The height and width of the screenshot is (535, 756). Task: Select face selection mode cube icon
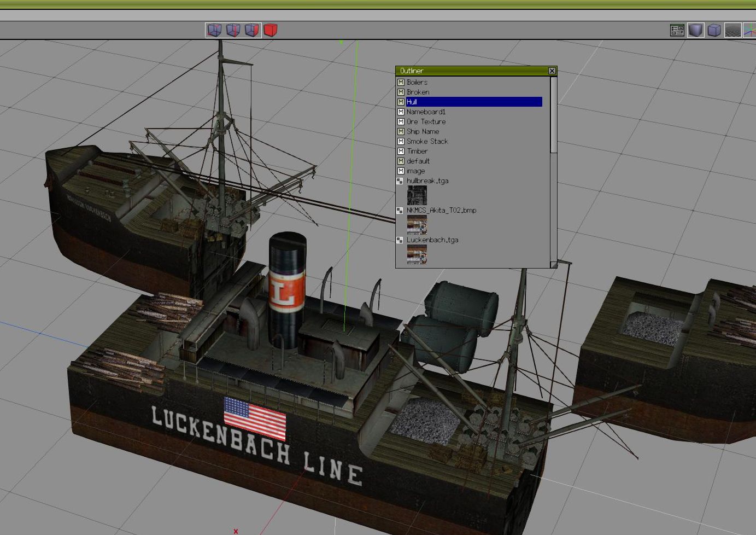click(252, 30)
